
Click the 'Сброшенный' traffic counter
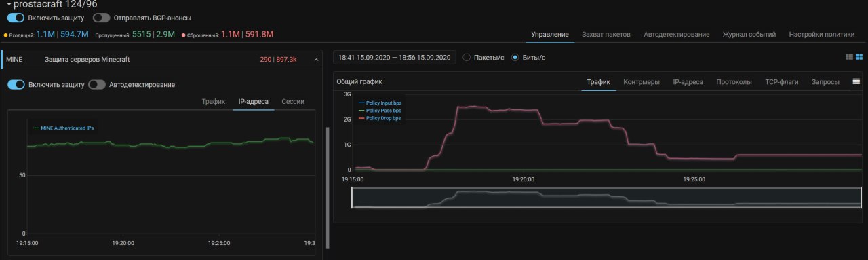pos(227,34)
